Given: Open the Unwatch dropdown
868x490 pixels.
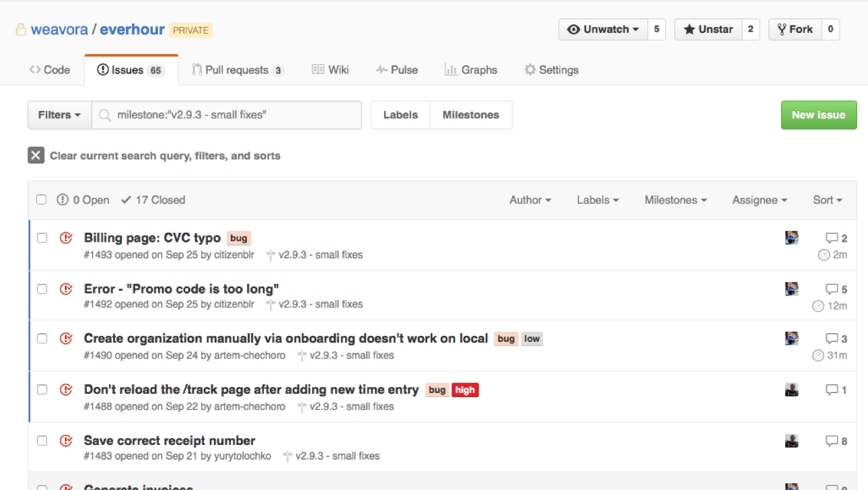Looking at the screenshot, I should pyautogui.click(x=603, y=30).
